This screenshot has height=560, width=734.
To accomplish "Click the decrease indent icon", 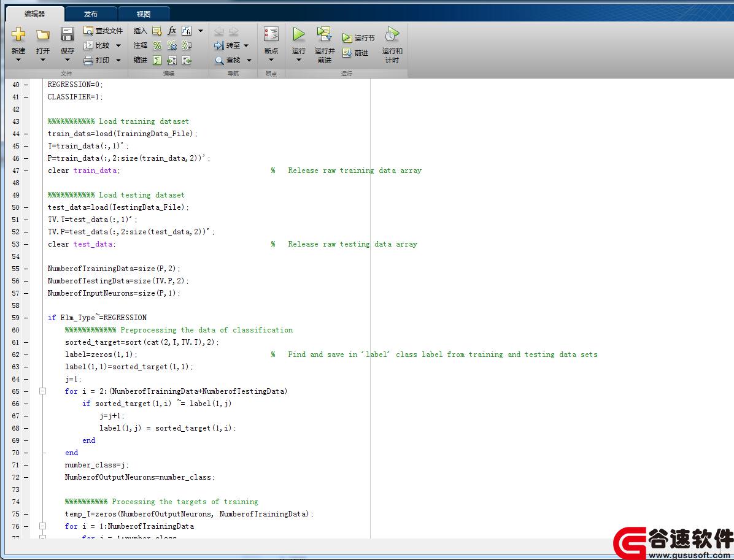I will (187, 60).
